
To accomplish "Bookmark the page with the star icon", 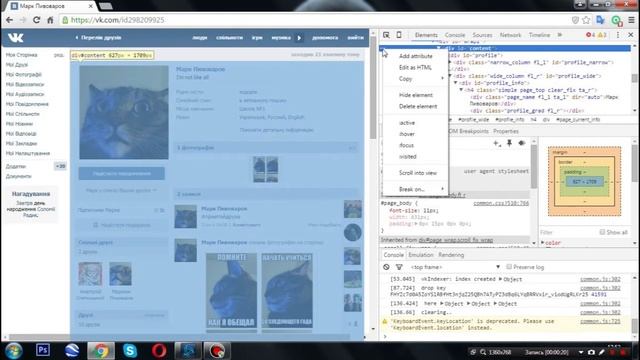I will 587,20.
